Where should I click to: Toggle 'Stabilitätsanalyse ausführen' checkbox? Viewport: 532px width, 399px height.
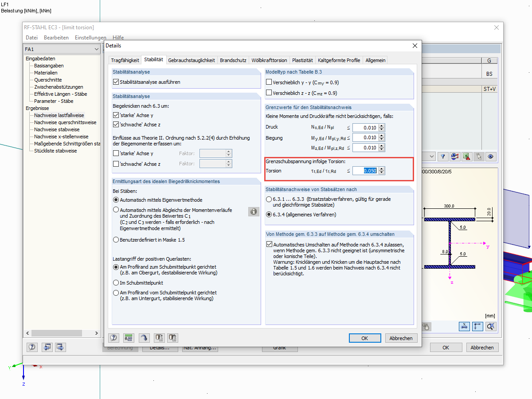[x=116, y=82]
